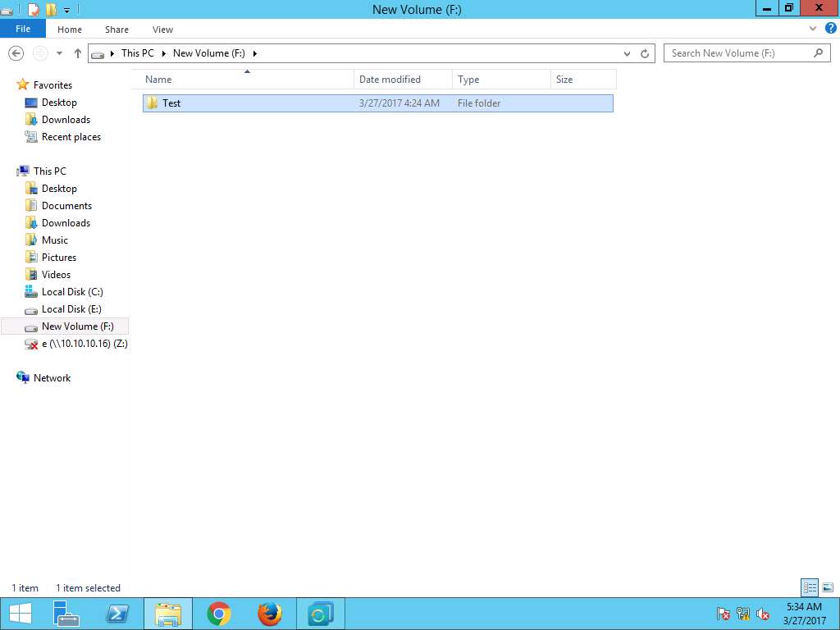Expand the ribbon with the chevron

point(813,29)
